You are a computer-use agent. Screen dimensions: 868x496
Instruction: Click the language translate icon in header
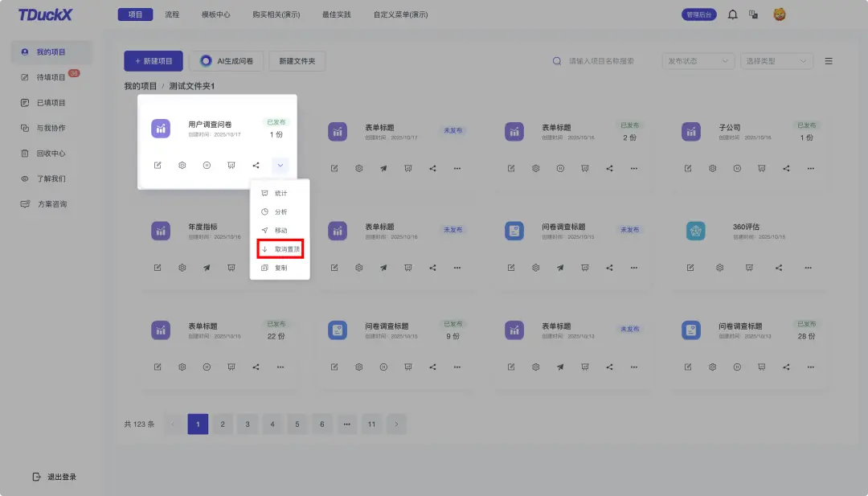click(x=753, y=15)
